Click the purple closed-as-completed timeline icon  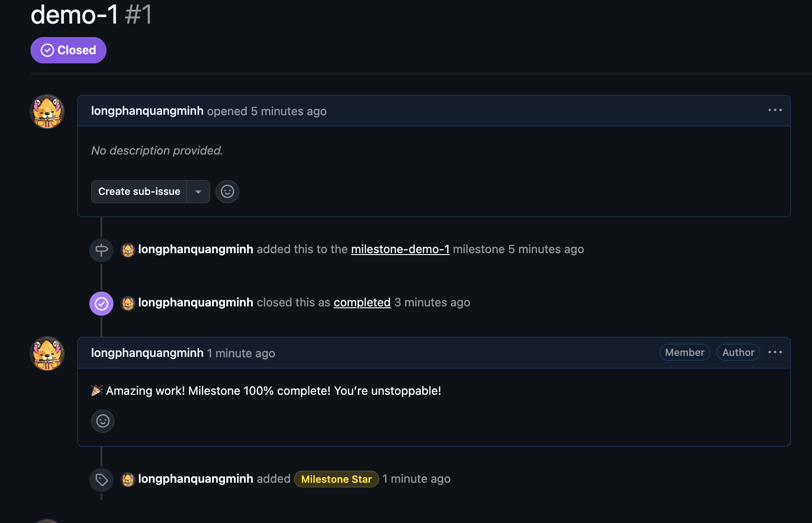pyautogui.click(x=101, y=304)
